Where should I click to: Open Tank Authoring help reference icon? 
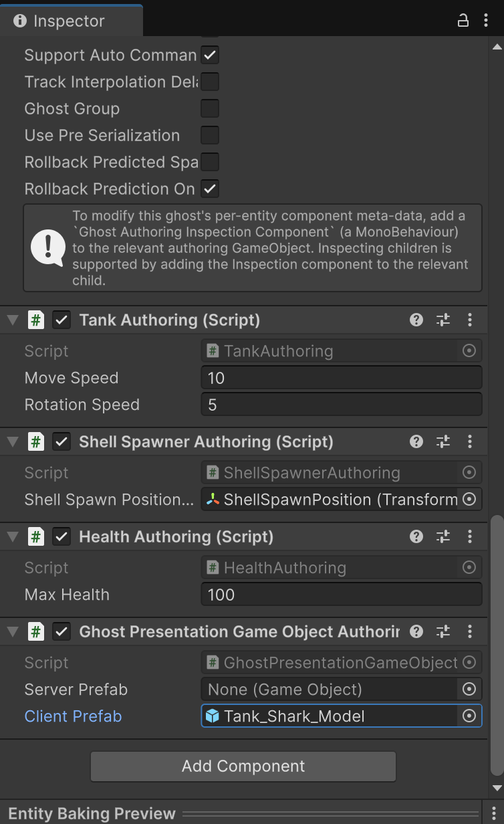pos(416,320)
